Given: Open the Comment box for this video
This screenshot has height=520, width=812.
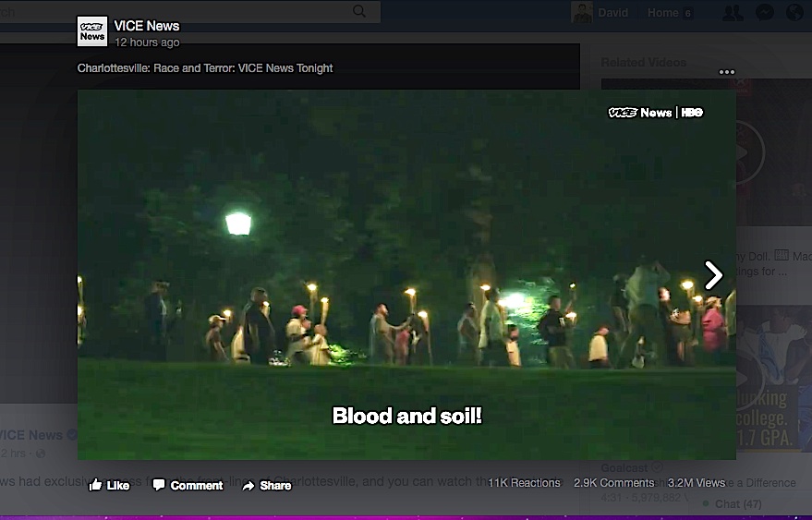Looking at the screenshot, I should pos(188,485).
